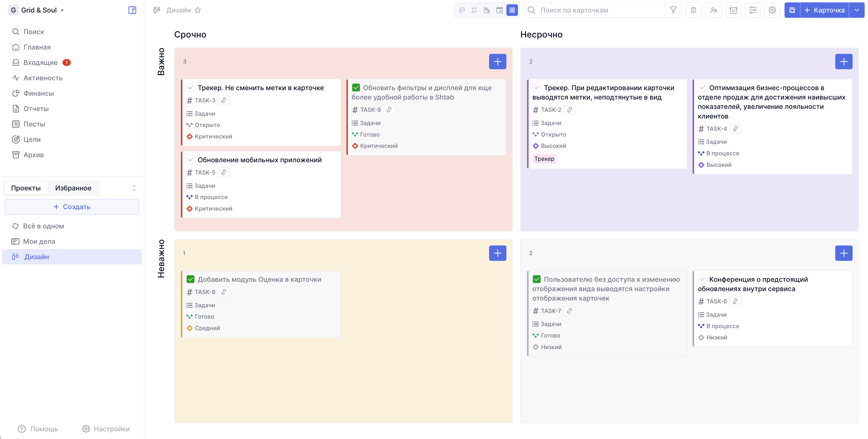Uncheck 'Пользователю без доступа' card
This screenshot has height=439, width=868.
pyautogui.click(x=536, y=279)
